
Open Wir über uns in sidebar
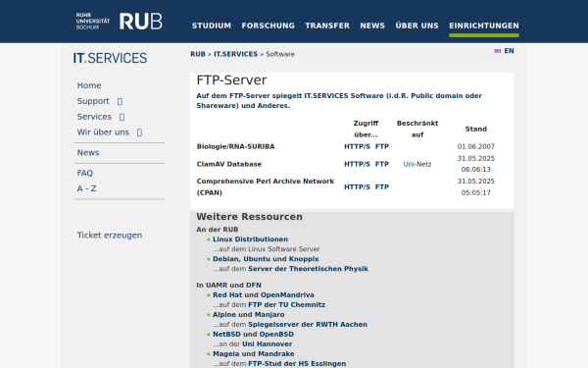click(103, 132)
